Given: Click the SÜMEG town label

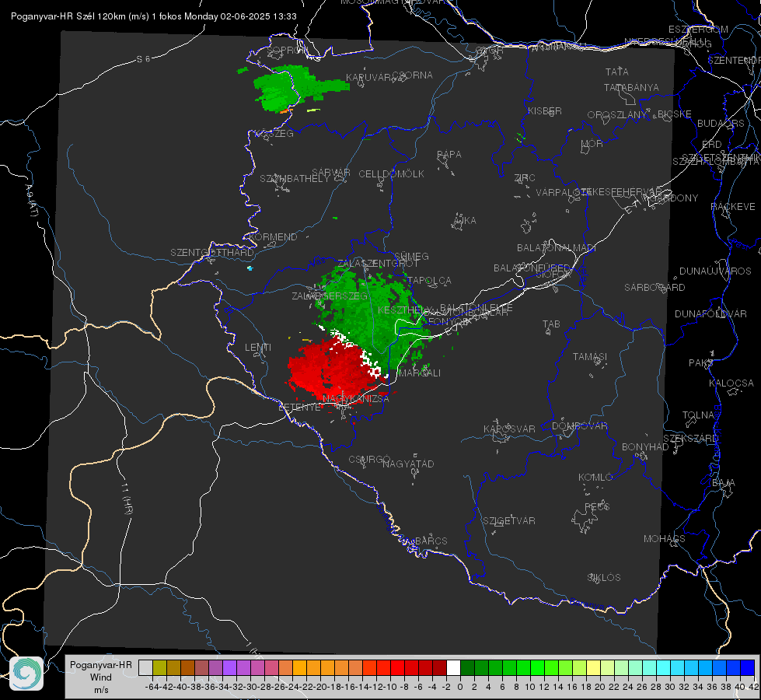Looking at the screenshot, I should tap(411, 257).
